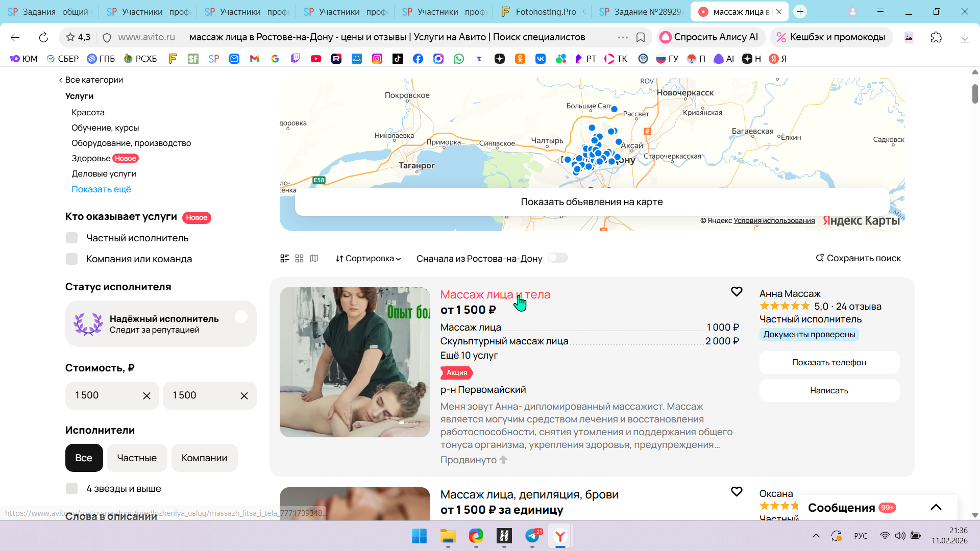This screenshot has height=551, width=980.
Task: Open browser extensions icon
Action: click(x=936, y=37)
